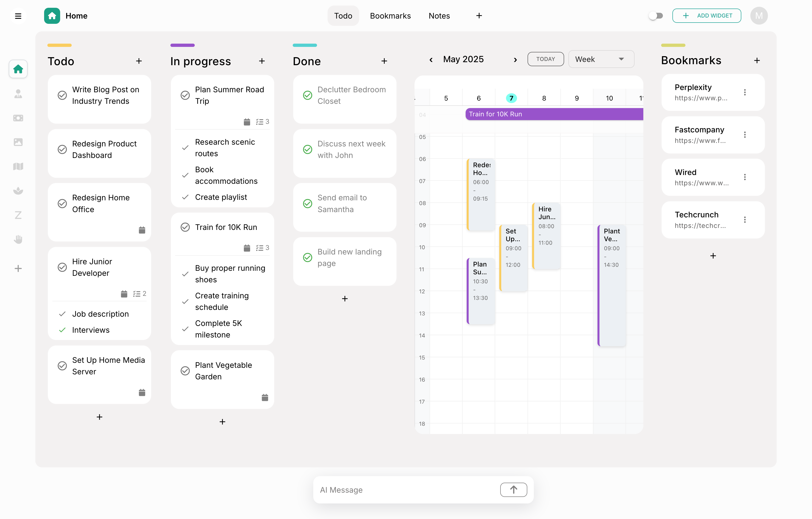Click the image gallery sidebar icon

click(x=18, y=142)
